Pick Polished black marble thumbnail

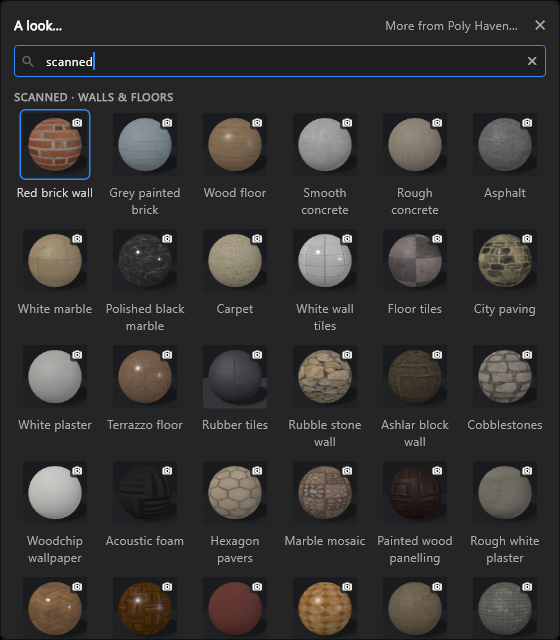(x=145, y=260)
